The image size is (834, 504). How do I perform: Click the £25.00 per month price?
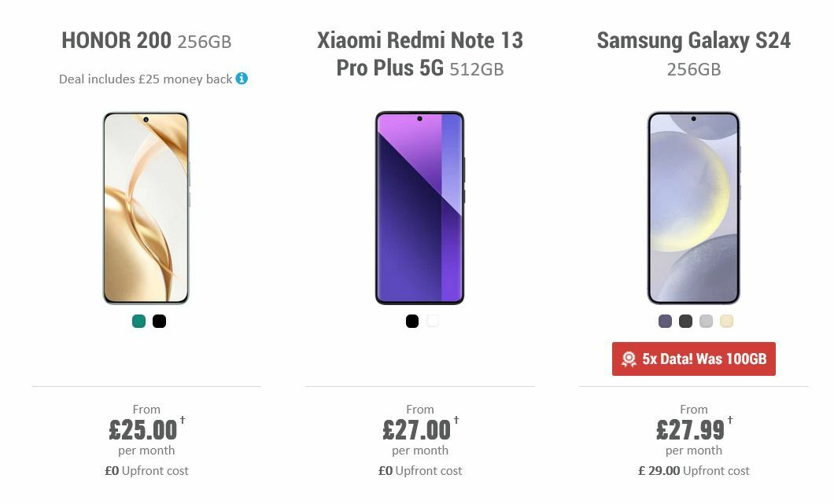(x=142, y=430)
